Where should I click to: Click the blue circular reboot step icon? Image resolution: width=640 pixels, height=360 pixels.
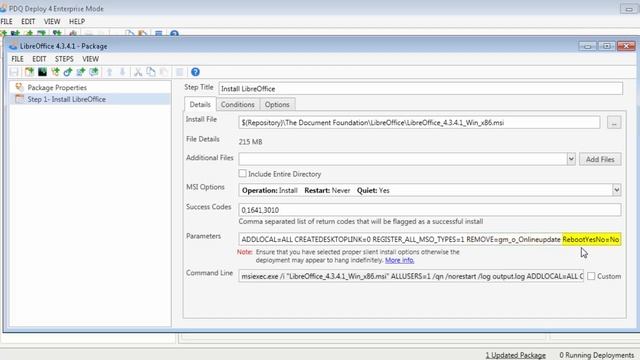click(68, 72)
